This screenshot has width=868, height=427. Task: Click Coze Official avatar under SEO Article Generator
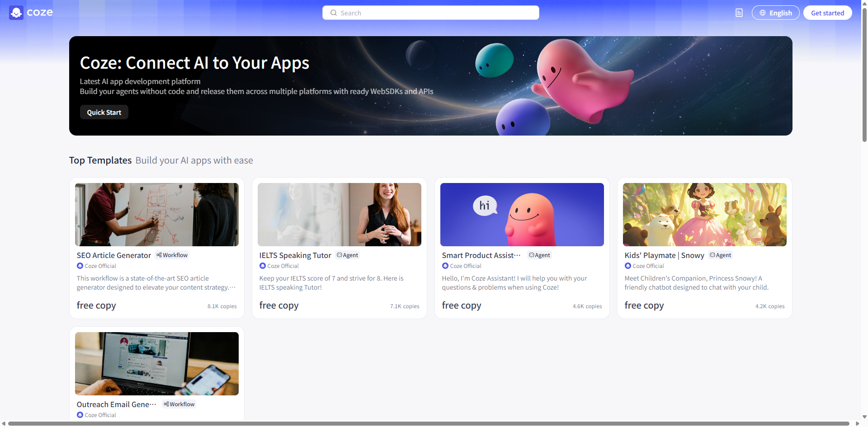(80, 266)
